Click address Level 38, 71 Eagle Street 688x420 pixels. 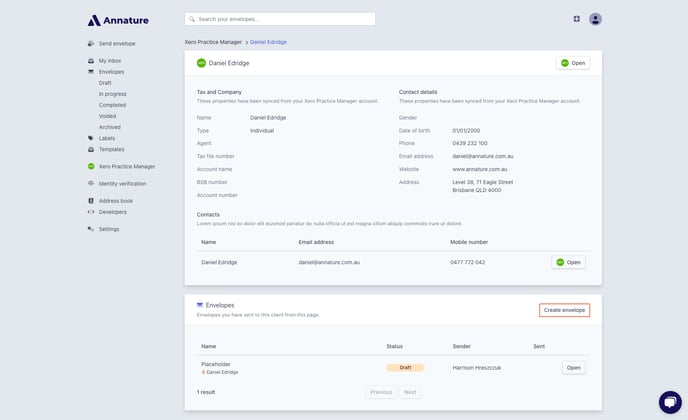(483, 182)
